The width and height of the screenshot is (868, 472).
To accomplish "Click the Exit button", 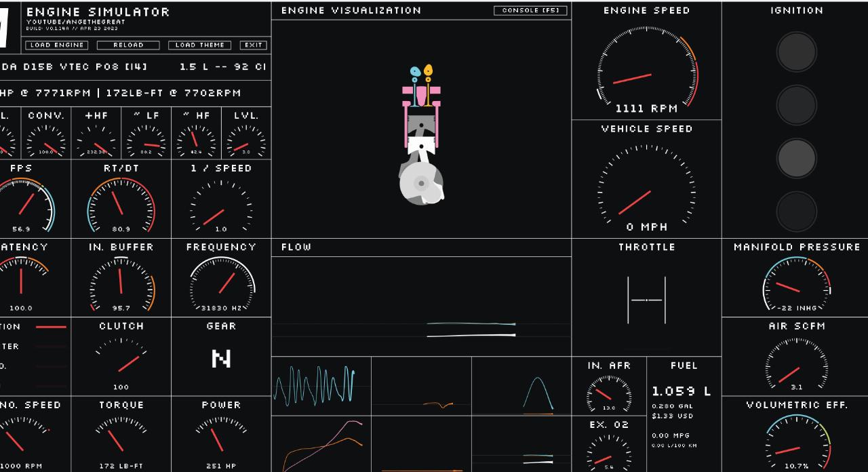I will [253, 45].
